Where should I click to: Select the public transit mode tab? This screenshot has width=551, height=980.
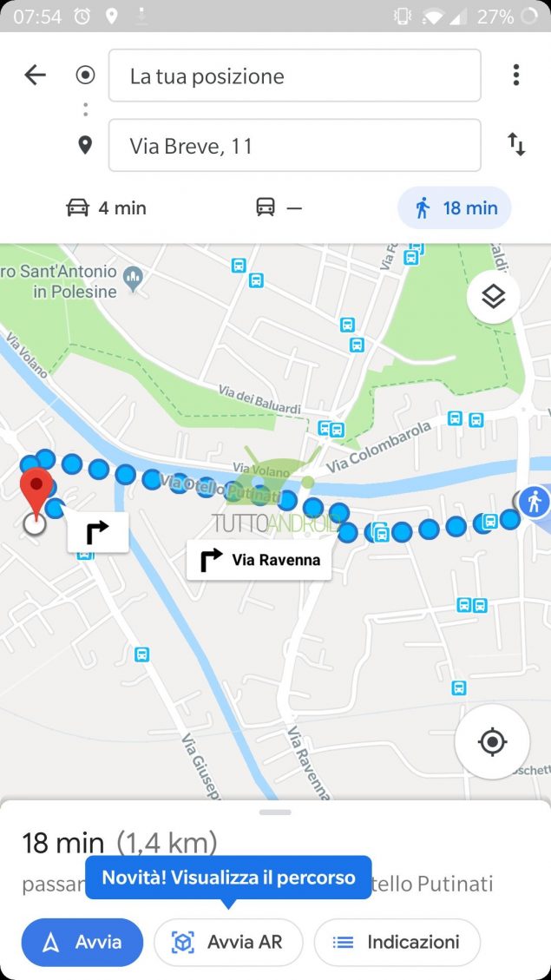click(279, 207)
